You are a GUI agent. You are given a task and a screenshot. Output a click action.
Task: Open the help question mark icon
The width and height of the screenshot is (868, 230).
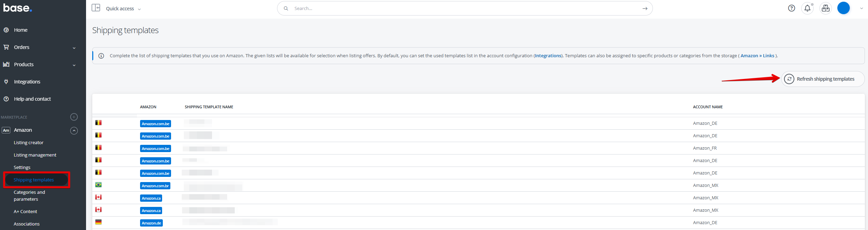click(791, 8)
